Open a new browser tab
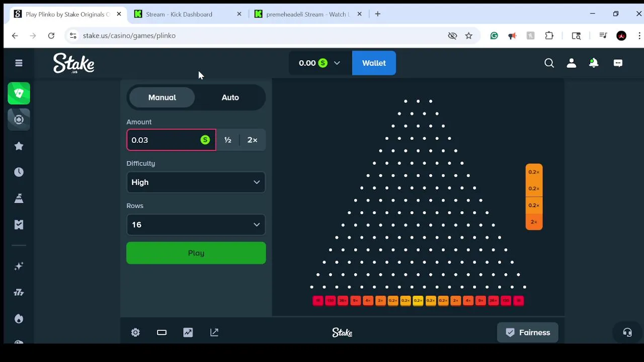 pyautogui.click(x=377, y=14)
